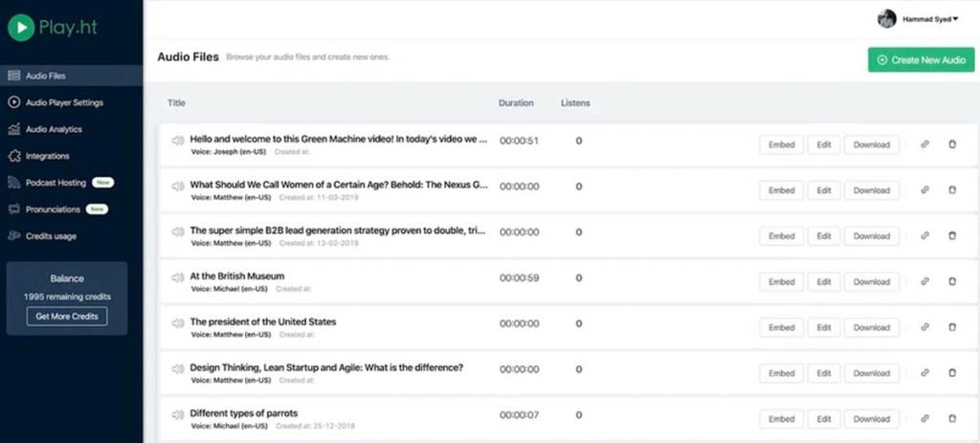Edit the Women of a Certain Age audio
Image resolution: width=980 pixels, height=443 pixels.
824,190
